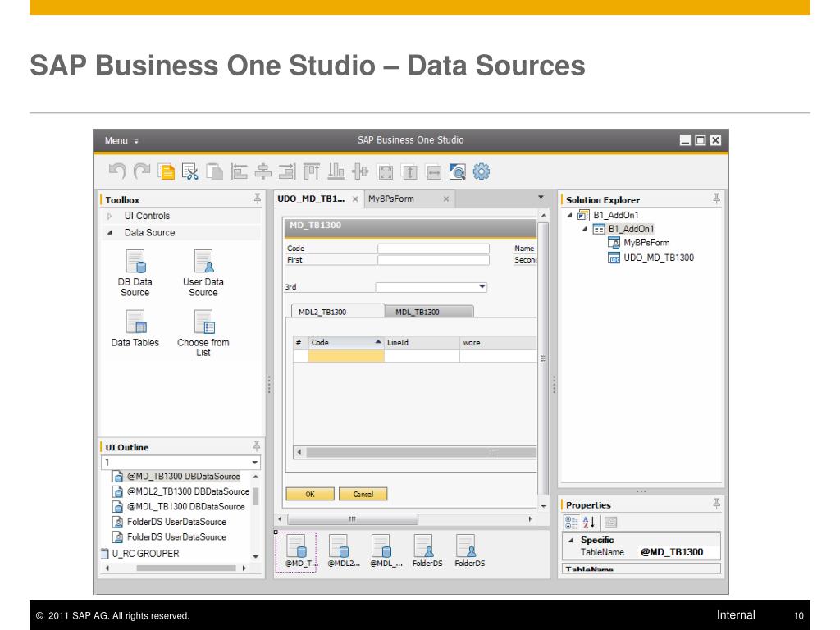Select the MDL_TB1300 folder tab
The height and width of the screenshot is (630, 840).
click(429, 312)
